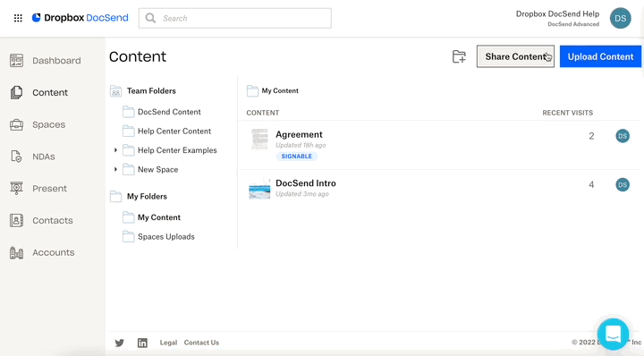Screen dimensions: 644x356
Task: Click the Dropbox DocSend logo
Action: [x=80, y=18]
